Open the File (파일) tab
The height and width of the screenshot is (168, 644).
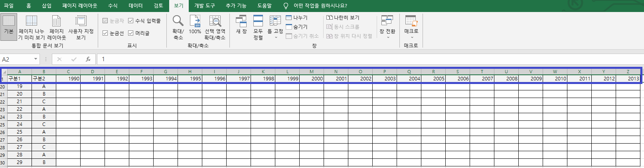(9, 6)
